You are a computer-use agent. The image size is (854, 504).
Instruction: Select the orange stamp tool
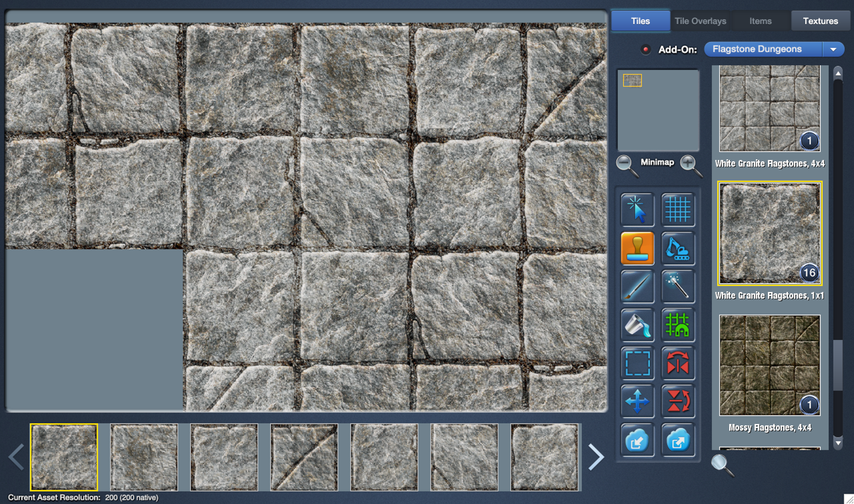click(637, 249)
